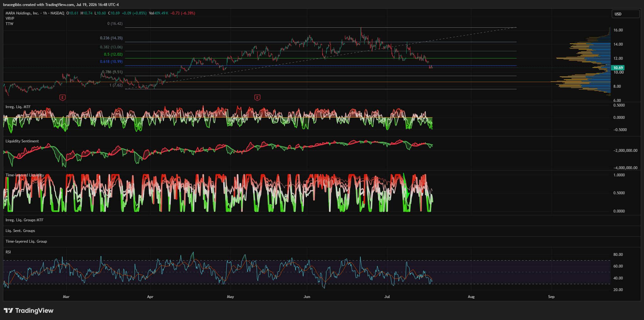Click the Jun label on time axis

tap(307, 297)
